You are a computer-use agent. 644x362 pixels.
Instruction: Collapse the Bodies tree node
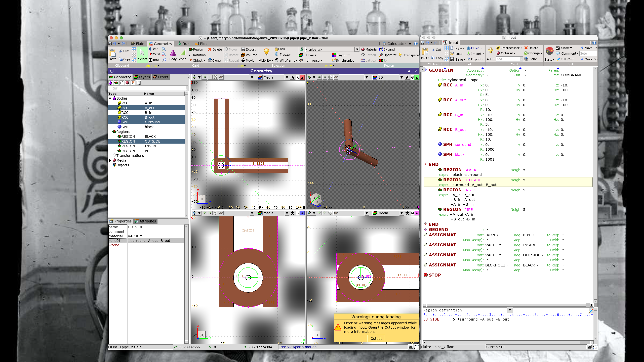point(110,98)
